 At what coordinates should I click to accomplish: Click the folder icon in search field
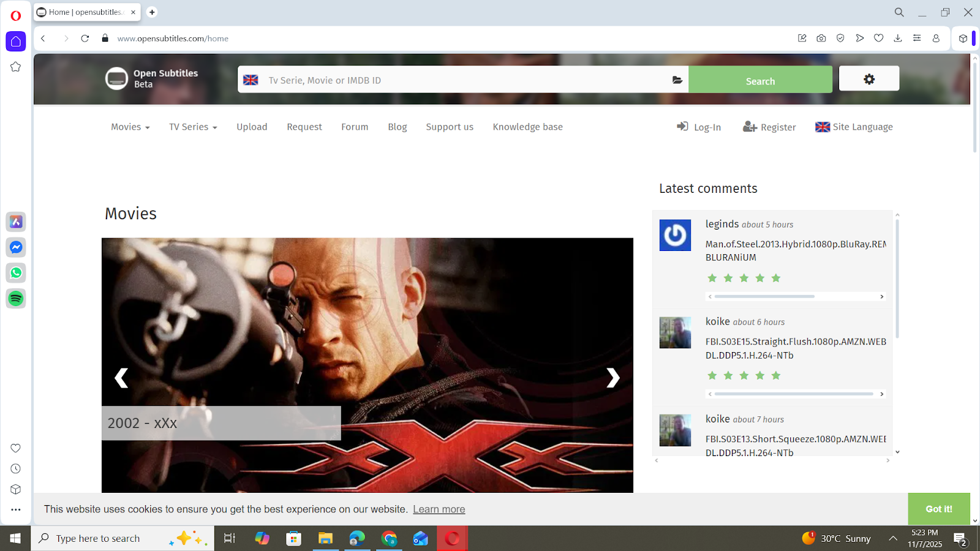[677, 80]
